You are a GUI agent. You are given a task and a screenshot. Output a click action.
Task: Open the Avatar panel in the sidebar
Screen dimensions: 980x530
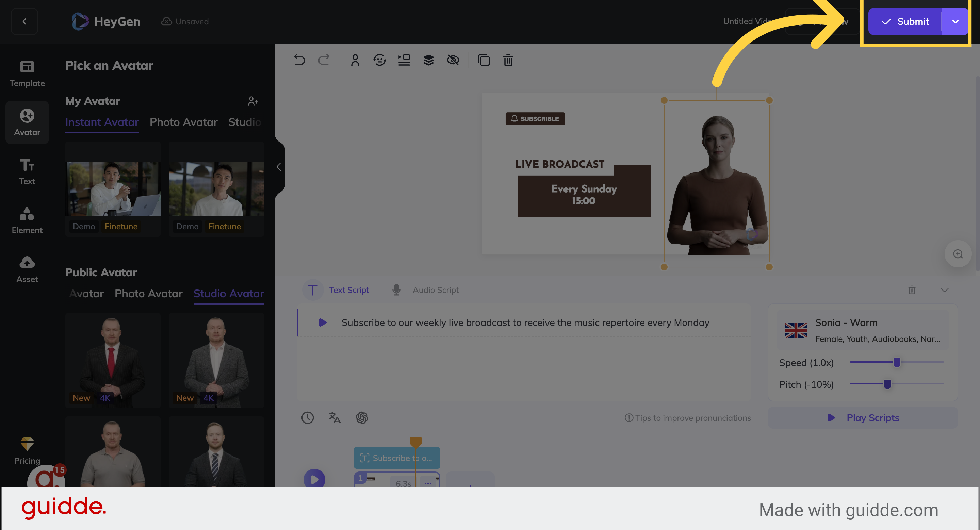pyautogui.click(x=27, y=122)
